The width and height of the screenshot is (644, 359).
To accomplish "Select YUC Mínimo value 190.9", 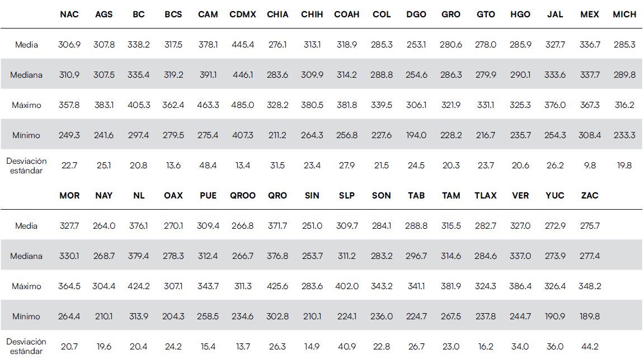I will pyautogui.click(x=554, y=317).
